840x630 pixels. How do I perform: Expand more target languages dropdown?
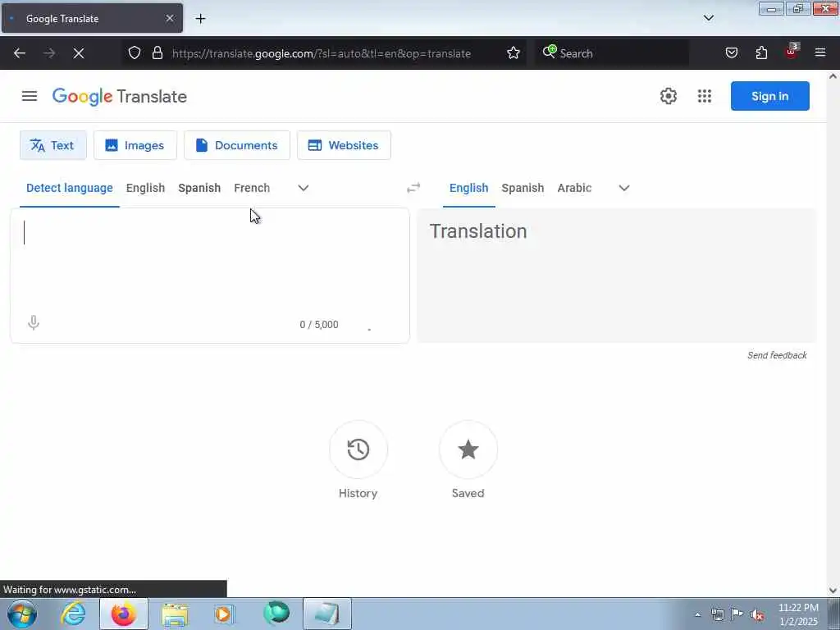click(x=624, y=188)
